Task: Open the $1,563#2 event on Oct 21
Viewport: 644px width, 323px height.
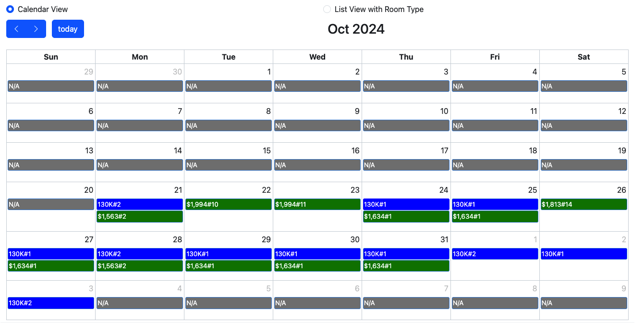Action: [140, 216]
